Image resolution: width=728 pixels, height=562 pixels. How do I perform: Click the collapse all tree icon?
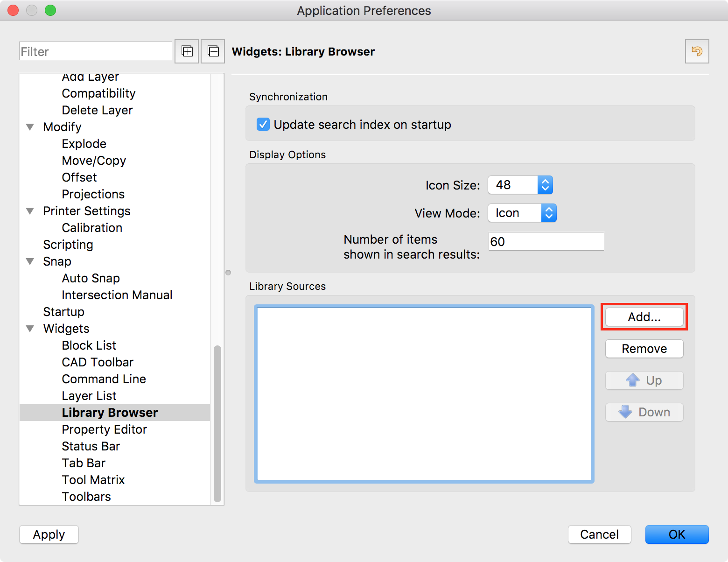(213, 51)
